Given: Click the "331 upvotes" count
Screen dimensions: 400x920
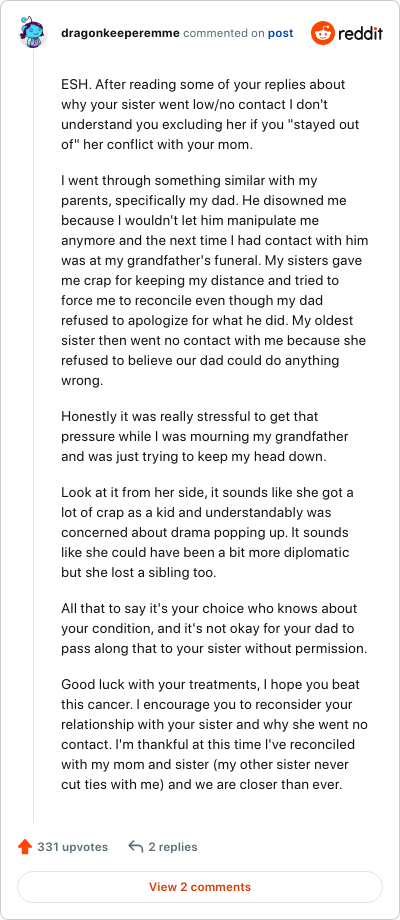Looking at the screenshot, I should point(73,847).
